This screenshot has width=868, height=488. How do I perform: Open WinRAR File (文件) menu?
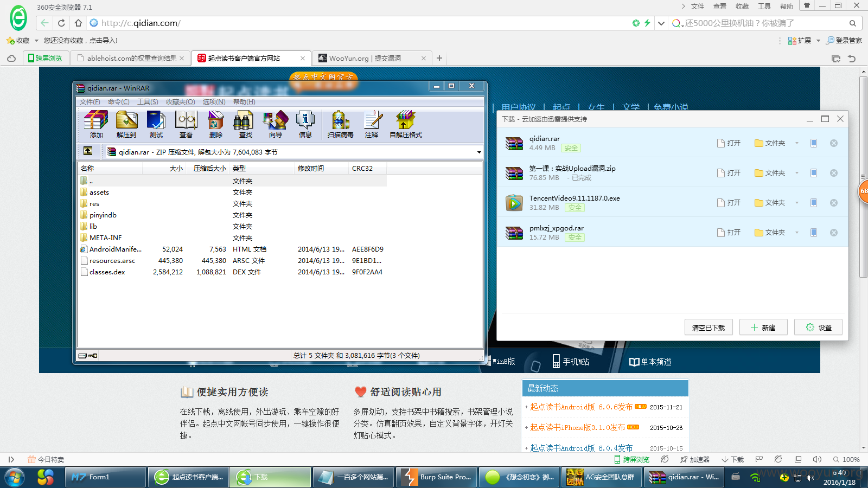pyautogui.click(x=90, y=102)
